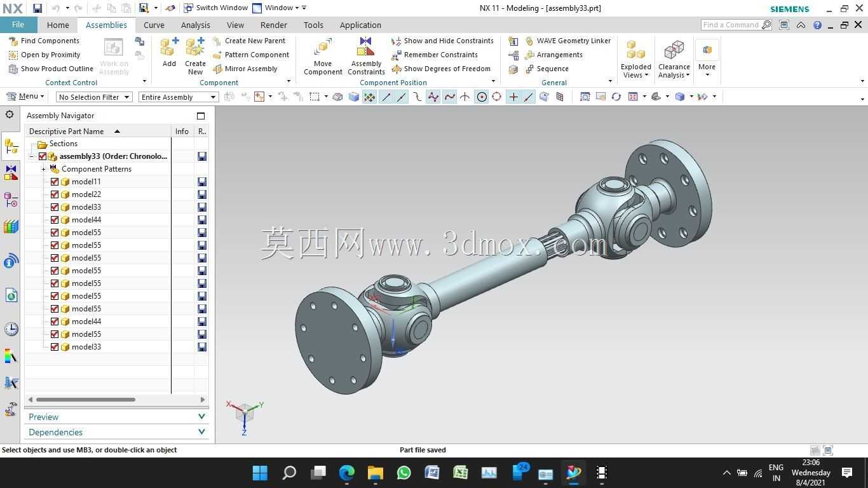Select the Pattern Component tool
868x488 pixels.
[x=250, y=55]
